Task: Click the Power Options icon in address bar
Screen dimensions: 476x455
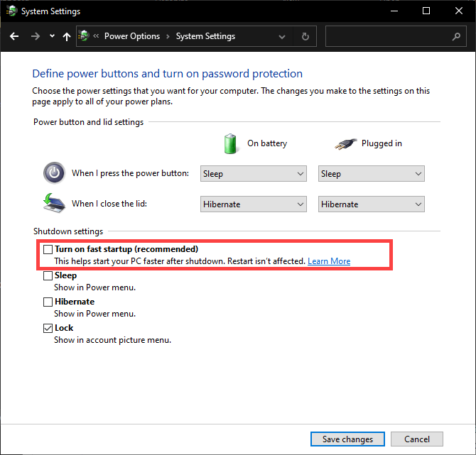Action: (84, 35)
